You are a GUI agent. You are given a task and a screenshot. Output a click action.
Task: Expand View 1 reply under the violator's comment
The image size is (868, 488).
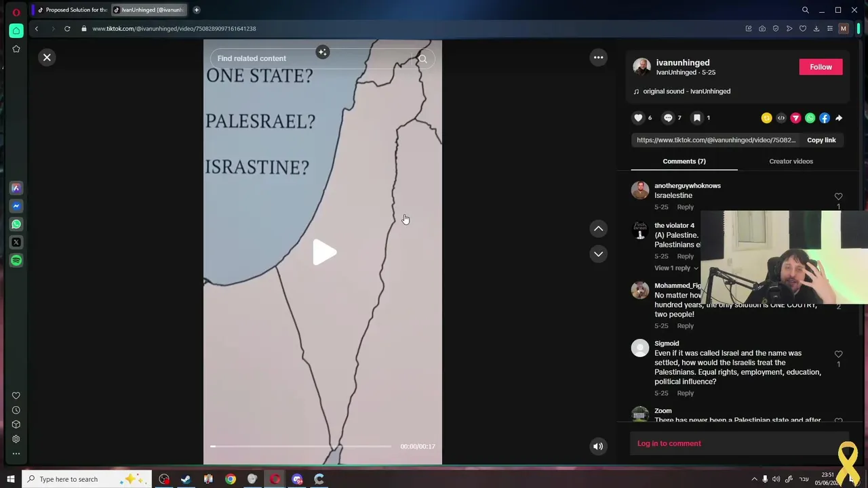coord(676,268)
